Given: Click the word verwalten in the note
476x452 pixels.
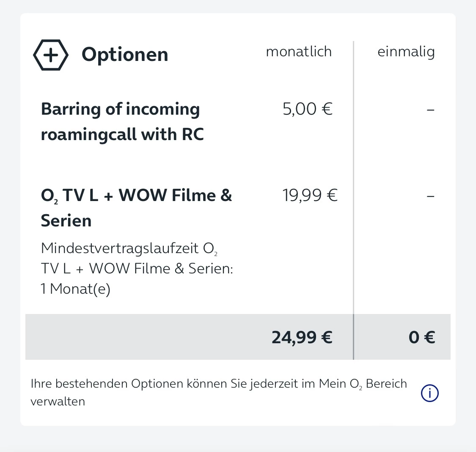Looking at the screenshot, I should pos(58,401).
